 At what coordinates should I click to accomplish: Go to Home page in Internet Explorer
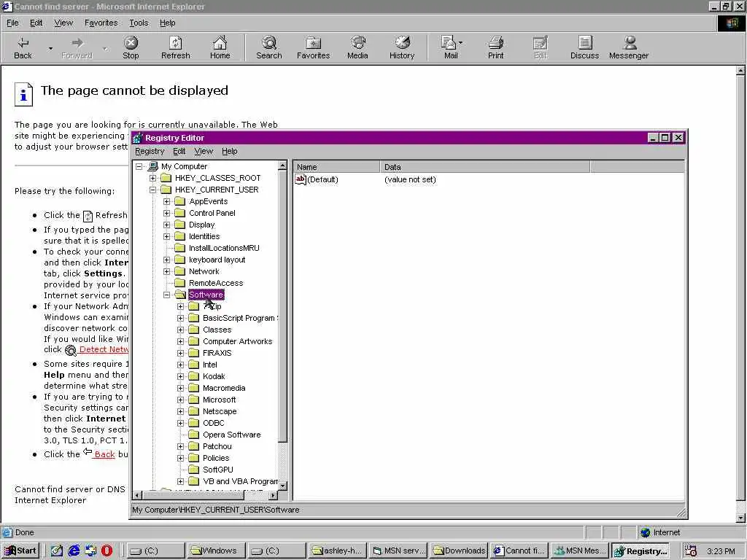pyautogui.click(x=220, y=47)
